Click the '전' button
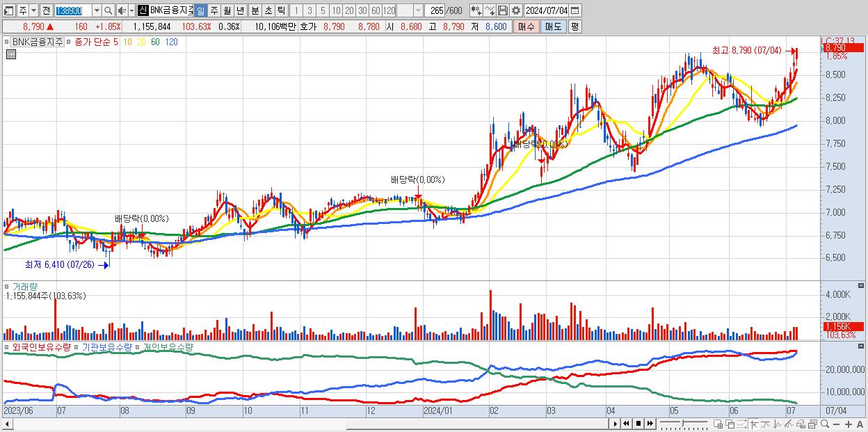868x432 pixels. pyautogui.click(x=46, y=10)
